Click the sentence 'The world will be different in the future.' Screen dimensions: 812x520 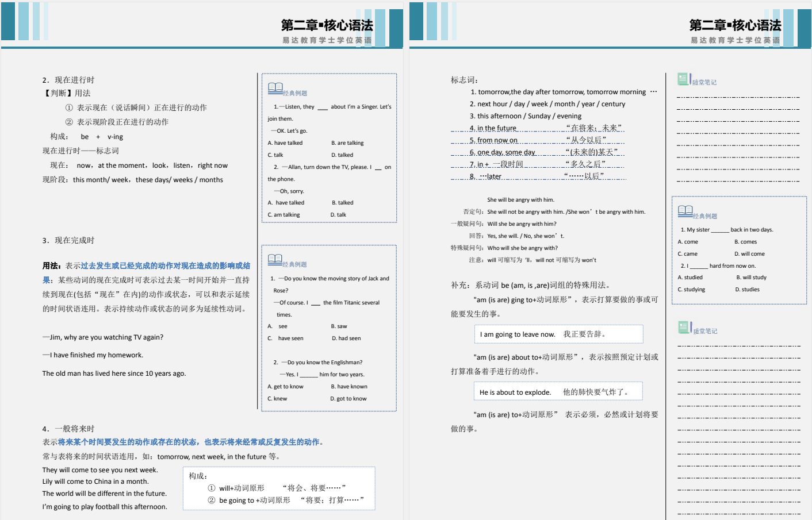[x=105, y=494]
